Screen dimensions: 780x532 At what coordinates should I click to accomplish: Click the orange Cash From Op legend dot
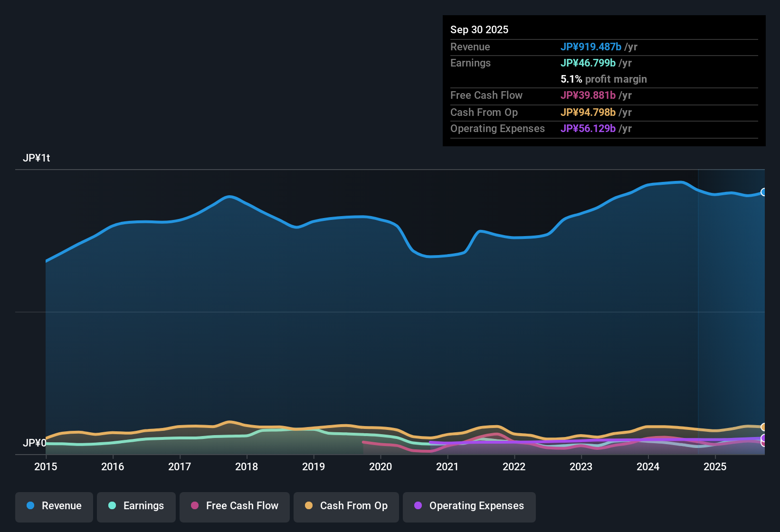click(x=308, y=506)
